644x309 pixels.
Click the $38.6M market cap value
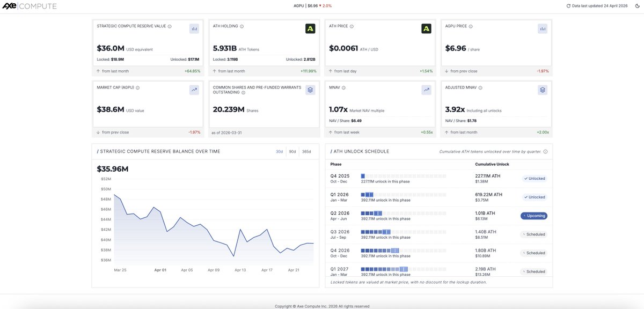pyautogui.click(x=111, y=109)
